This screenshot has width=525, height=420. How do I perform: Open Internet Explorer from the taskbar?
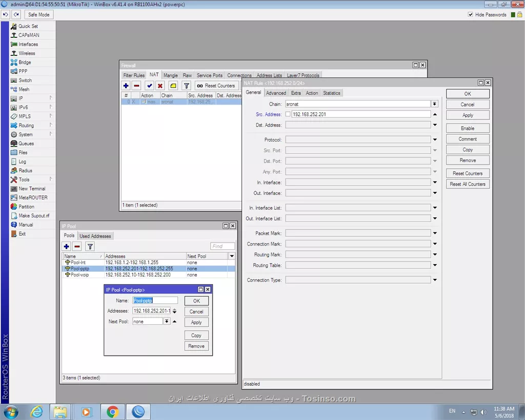pos(35,412)
